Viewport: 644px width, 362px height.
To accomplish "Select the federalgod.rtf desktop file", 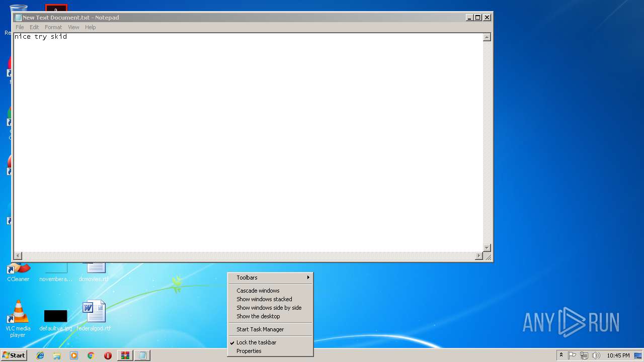I will (94, 316).
